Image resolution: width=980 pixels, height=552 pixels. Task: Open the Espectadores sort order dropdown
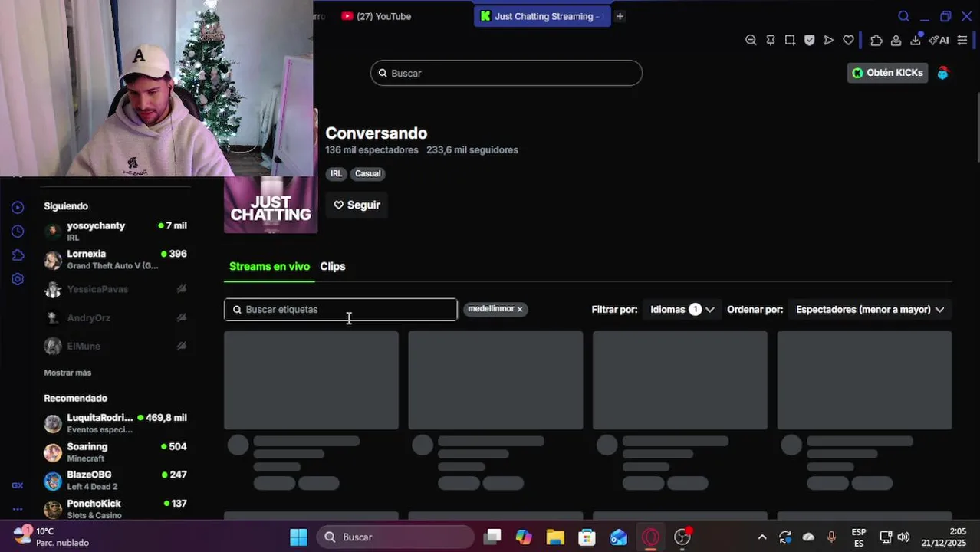[870, 309]
